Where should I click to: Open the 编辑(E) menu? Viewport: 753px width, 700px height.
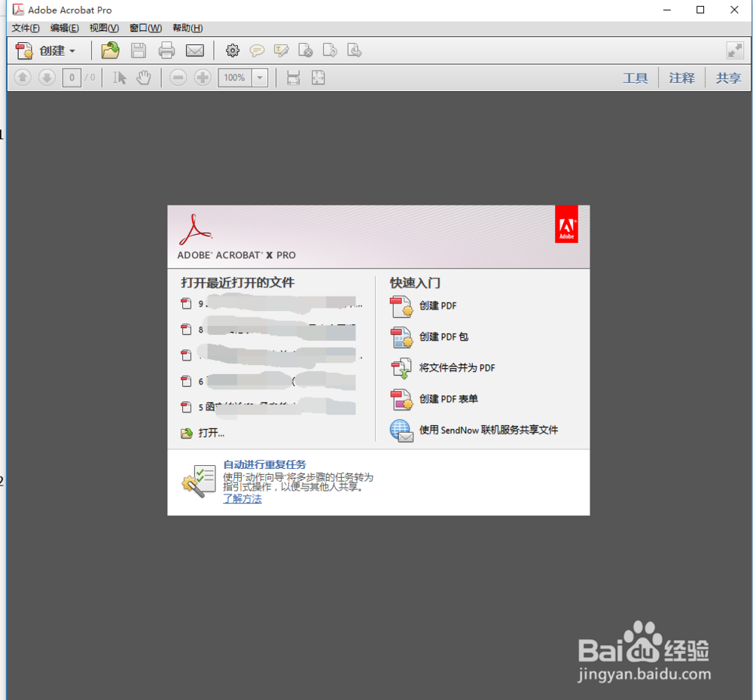tap(64, 28)
